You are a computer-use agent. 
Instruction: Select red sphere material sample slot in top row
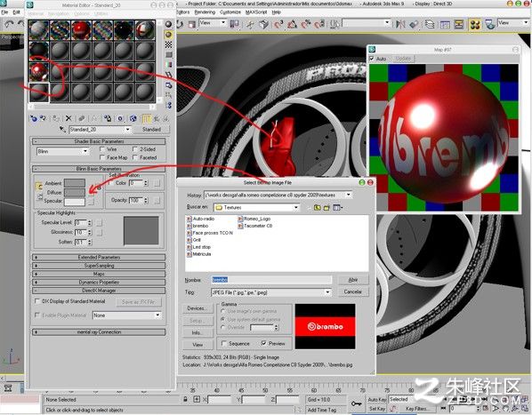coord(81,30)
